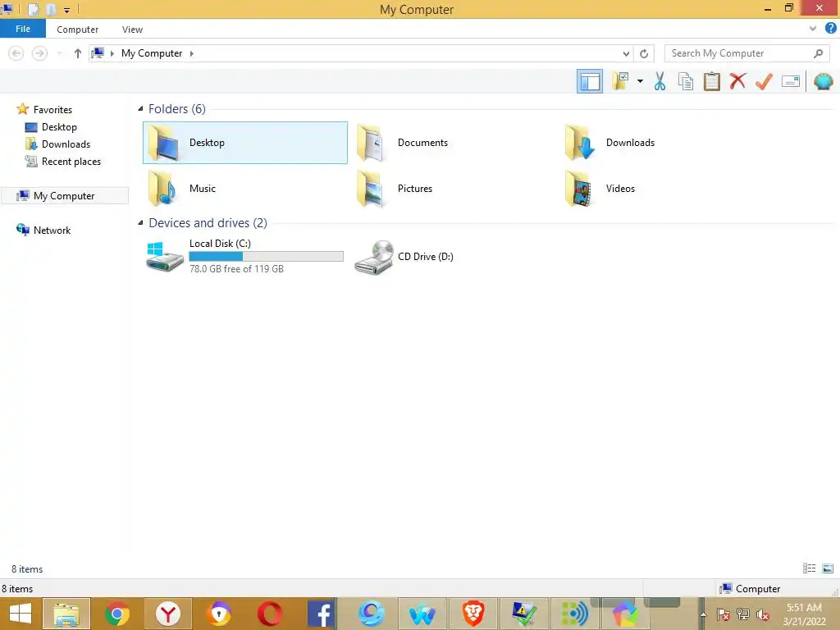
Task: Click the Paste clipboard icon
Action: (x=711, y=81)
